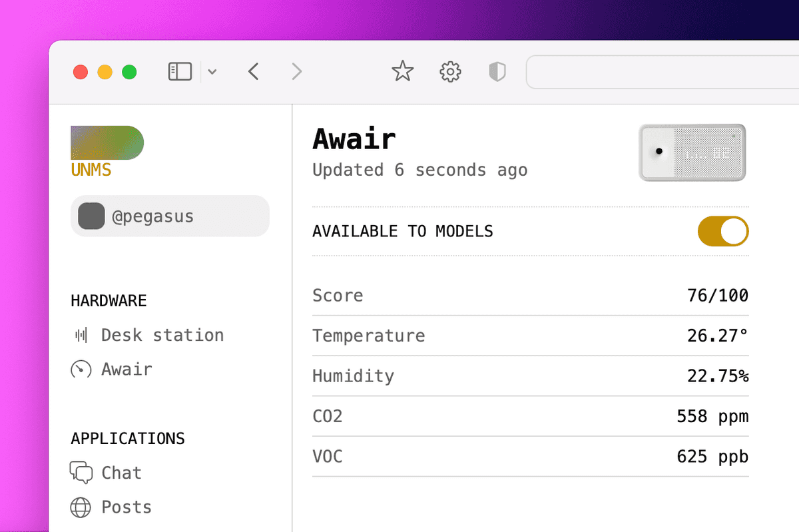Click the Desk station waveform icon
The width and height of the screenshot is (799, 532).
81,335
